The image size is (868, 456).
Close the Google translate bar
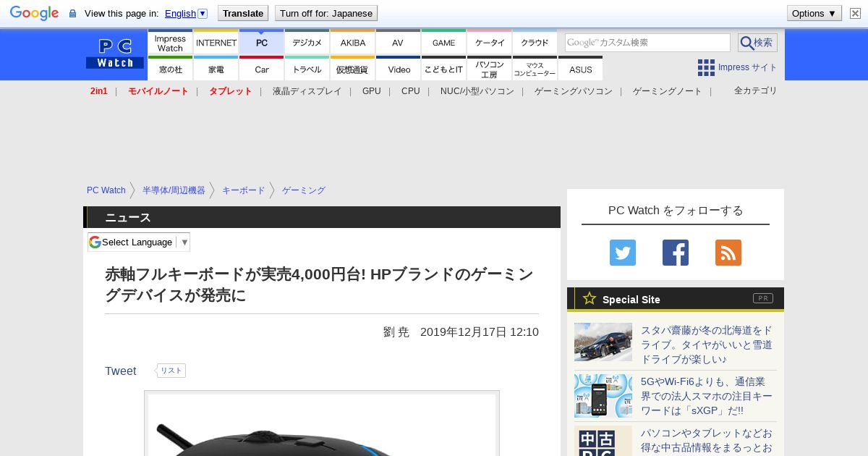coord(855,13)
